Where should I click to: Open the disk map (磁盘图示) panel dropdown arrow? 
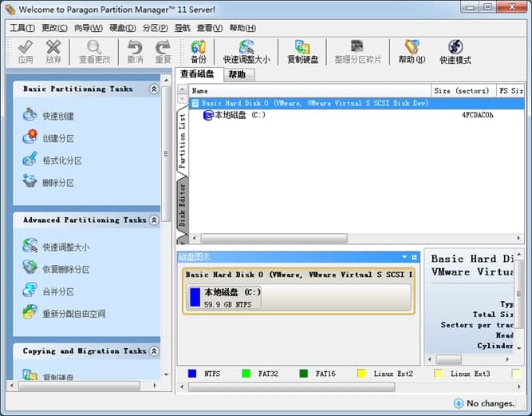404,257
